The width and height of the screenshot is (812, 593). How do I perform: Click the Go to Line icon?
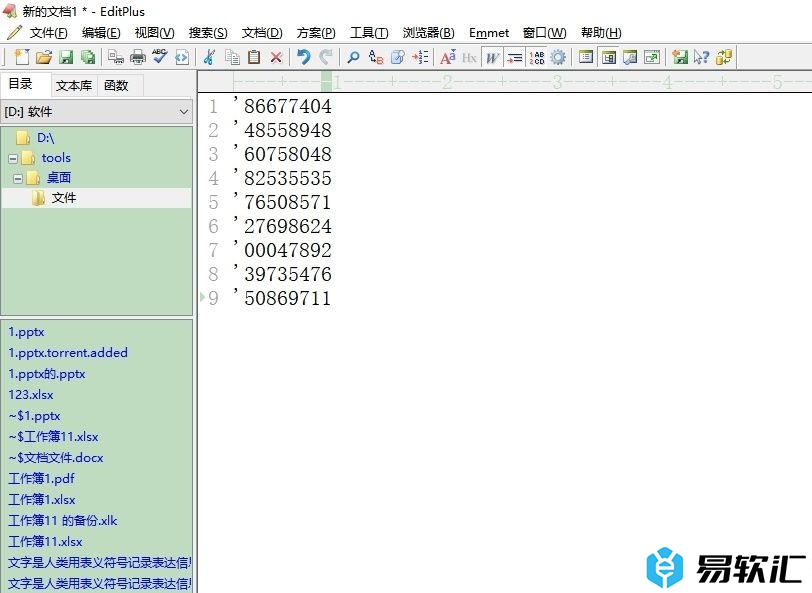pos(420,57)
